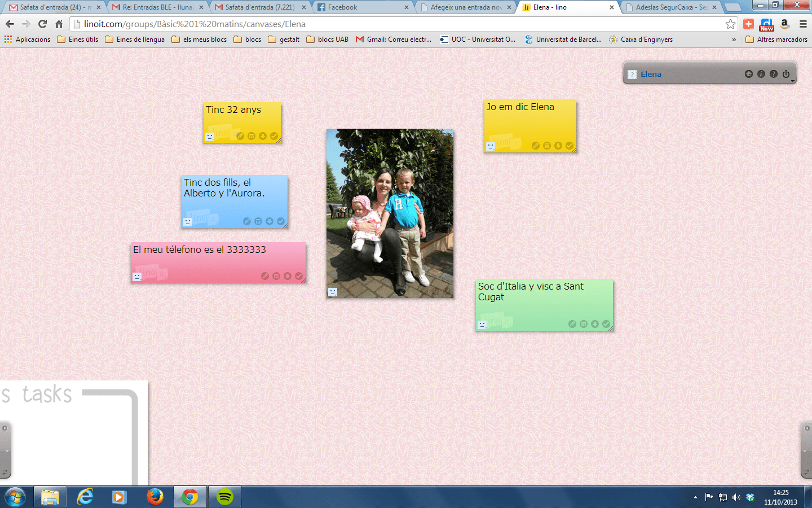Send the 'Tinc dos fills' note to another canvas
Screen dimensions: 812x508
click(270, 221)
